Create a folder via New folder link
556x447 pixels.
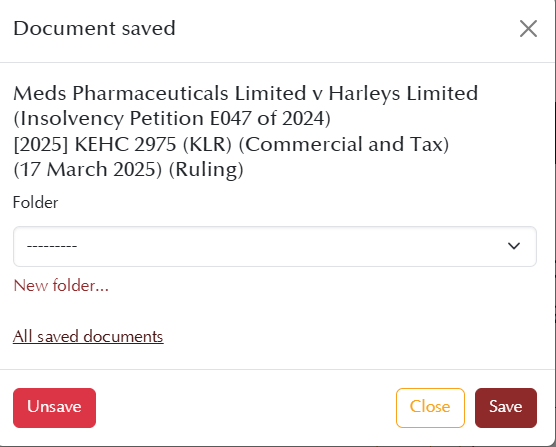[x=61, y=285]
